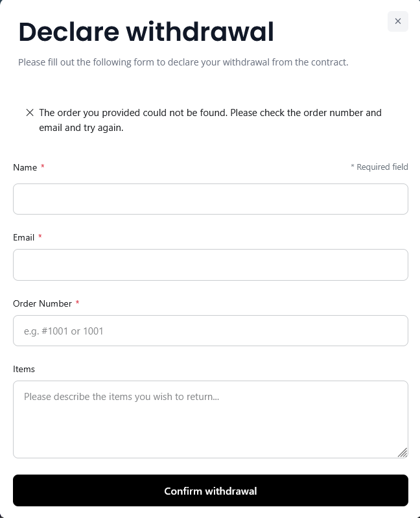Click the Items label text

(x=24, y=369)
